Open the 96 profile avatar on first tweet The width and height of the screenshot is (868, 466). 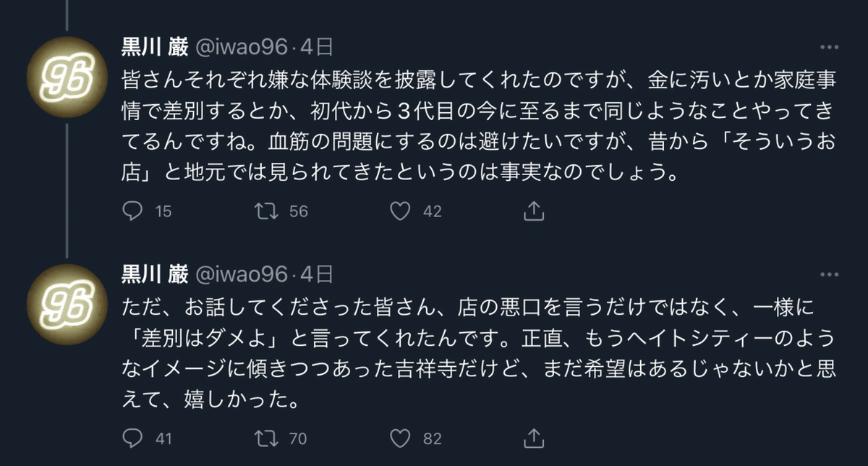click(x=67, y=77)
